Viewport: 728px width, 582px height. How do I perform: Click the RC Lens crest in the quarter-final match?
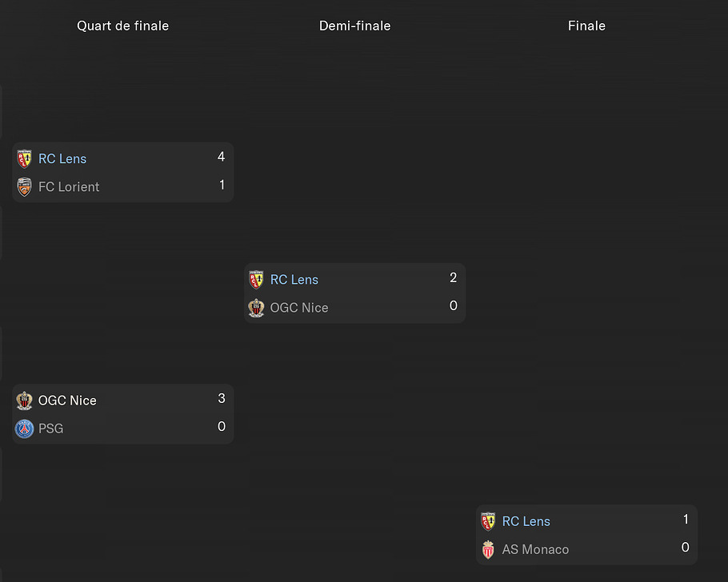point(25,159)
